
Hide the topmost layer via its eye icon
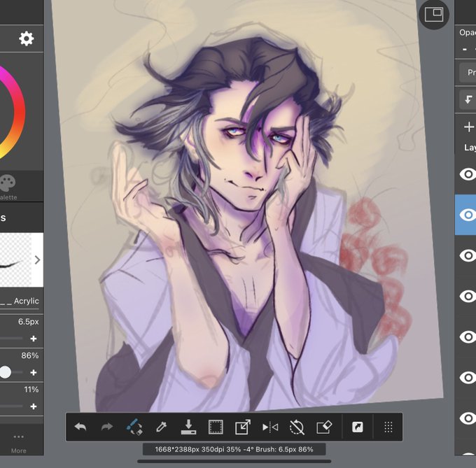[468, 174]
